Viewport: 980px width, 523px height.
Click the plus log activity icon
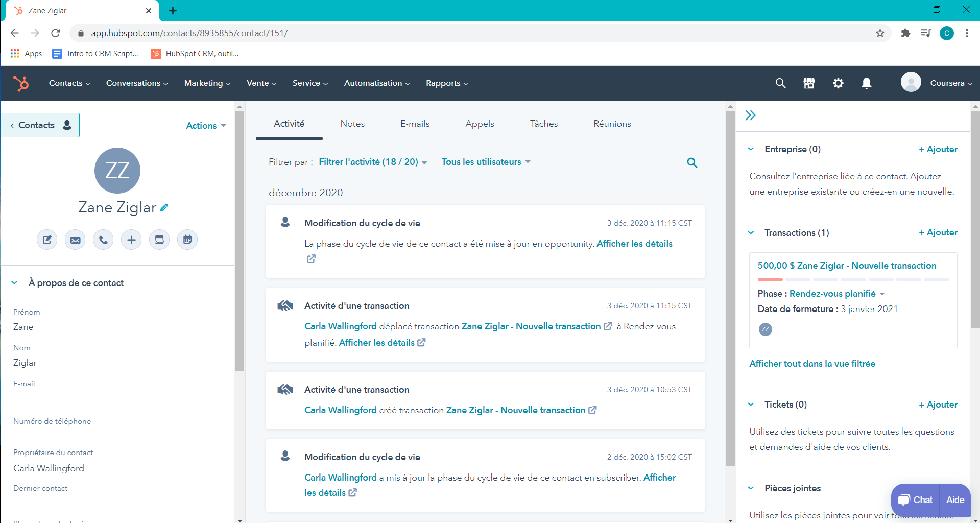coord(131,240)
